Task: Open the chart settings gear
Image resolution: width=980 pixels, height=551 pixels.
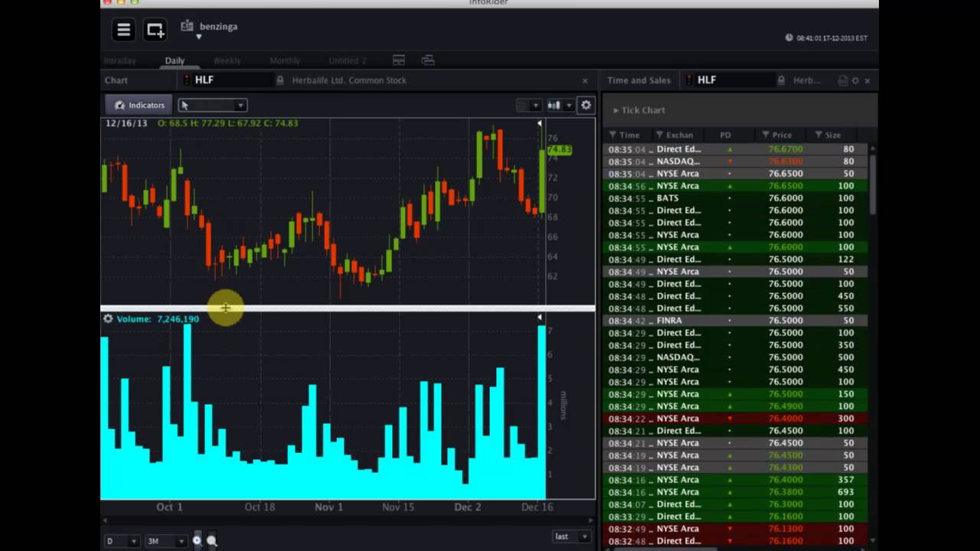Action: (x=586, y=105)
